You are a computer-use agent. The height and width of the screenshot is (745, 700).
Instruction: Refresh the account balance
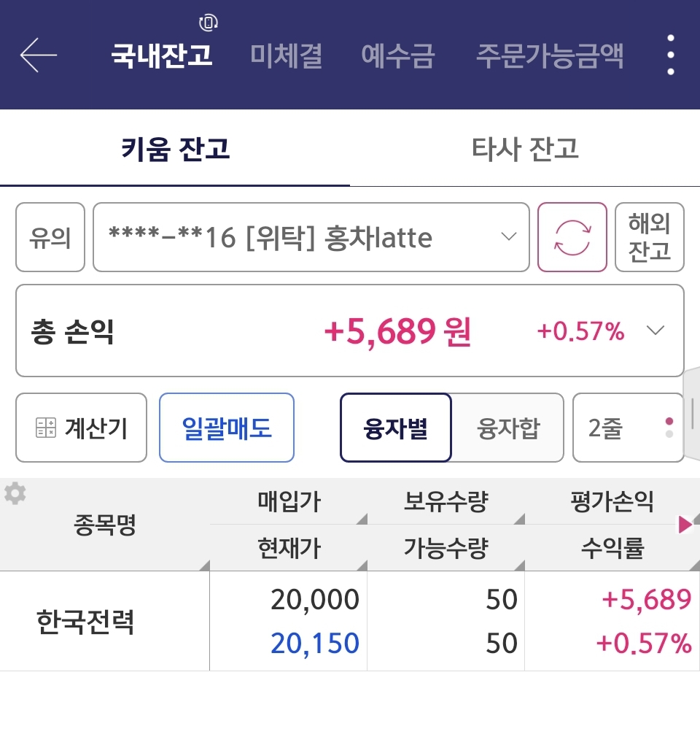572,238
